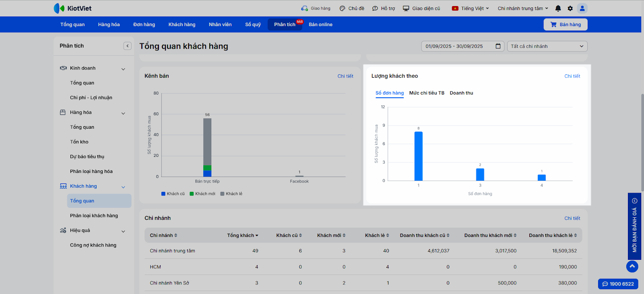Toggle Khách cũ legend in Kênh bán chart

pos(173,194)
